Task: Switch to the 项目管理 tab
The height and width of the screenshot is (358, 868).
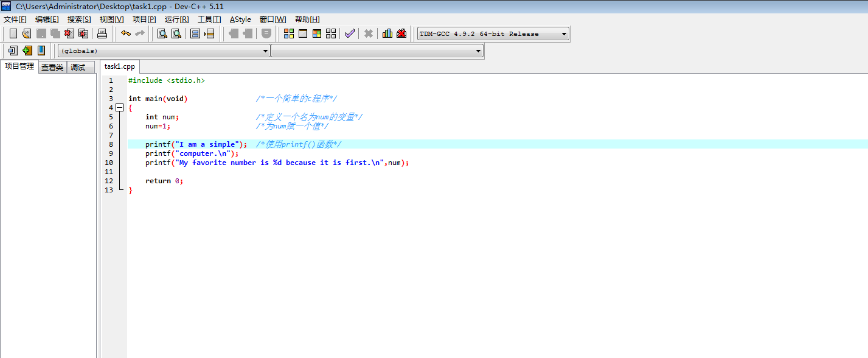Action: click(x=19, y=66)
